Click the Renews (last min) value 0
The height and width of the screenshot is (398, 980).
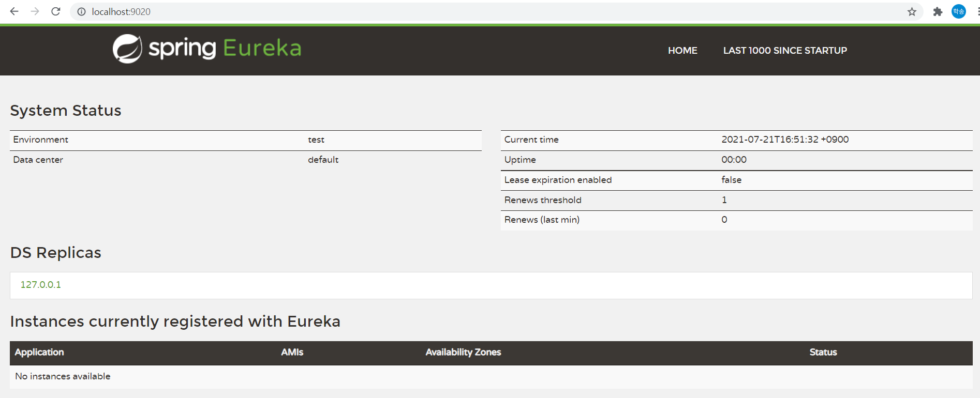point(724,220)
